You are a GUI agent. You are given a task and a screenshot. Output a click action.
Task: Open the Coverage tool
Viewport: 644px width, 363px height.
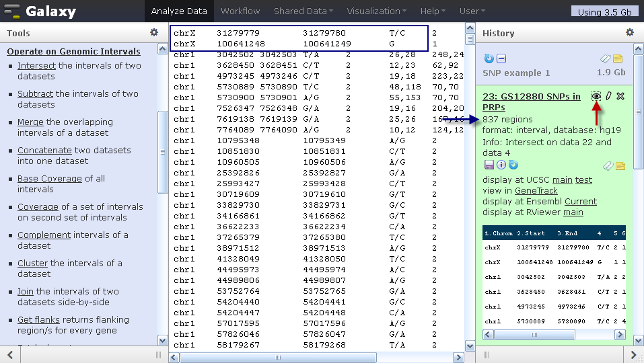38,207
